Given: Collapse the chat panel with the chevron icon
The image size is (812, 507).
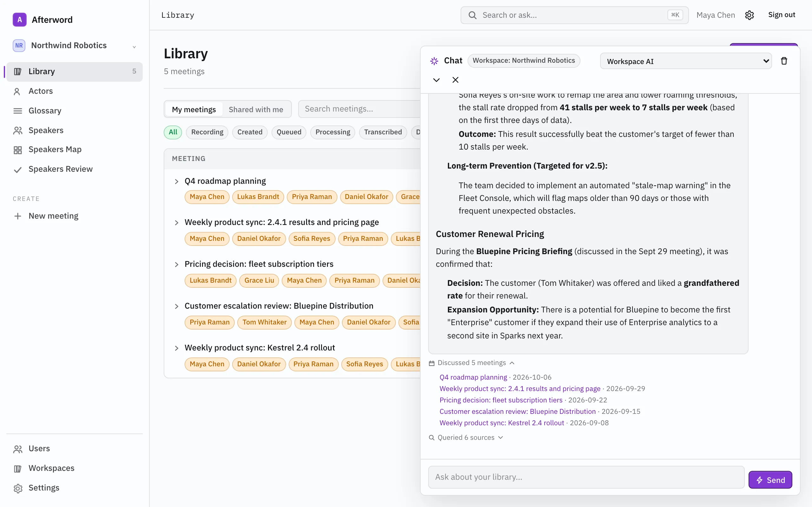Looking at the screenshot, I should 436,80.
